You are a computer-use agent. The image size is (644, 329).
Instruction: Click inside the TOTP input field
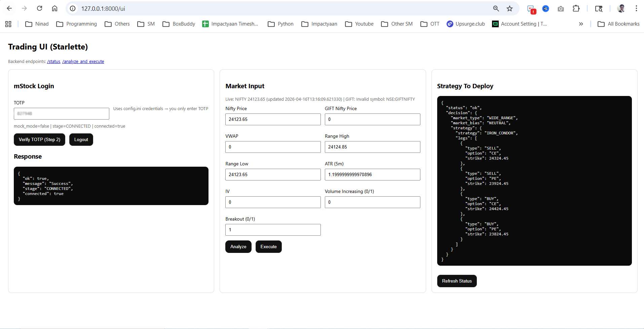[61, 113]
